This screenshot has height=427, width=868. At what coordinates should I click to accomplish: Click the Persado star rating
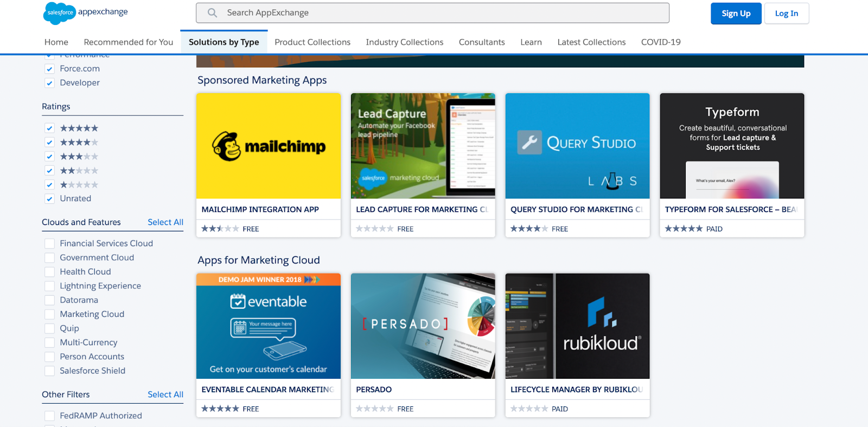point(375,409)
